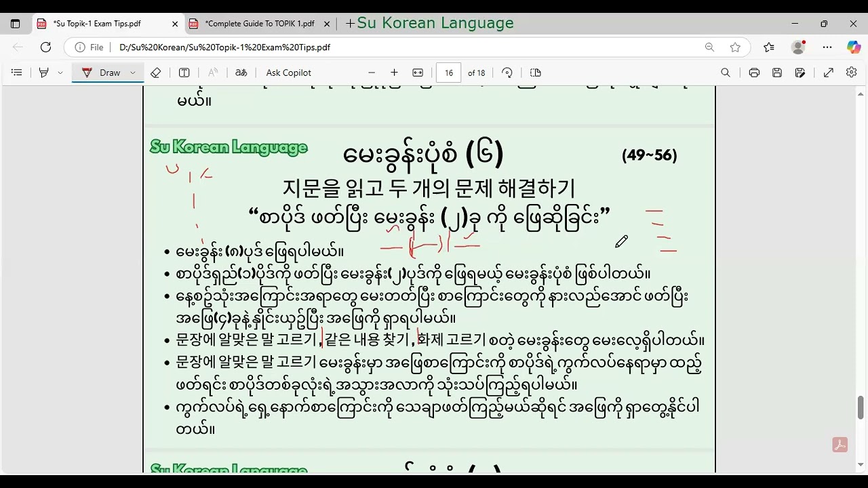Viewport: 868px width, 488px height.
Task: Zoom in the PDF
Action: coord(394,73)
